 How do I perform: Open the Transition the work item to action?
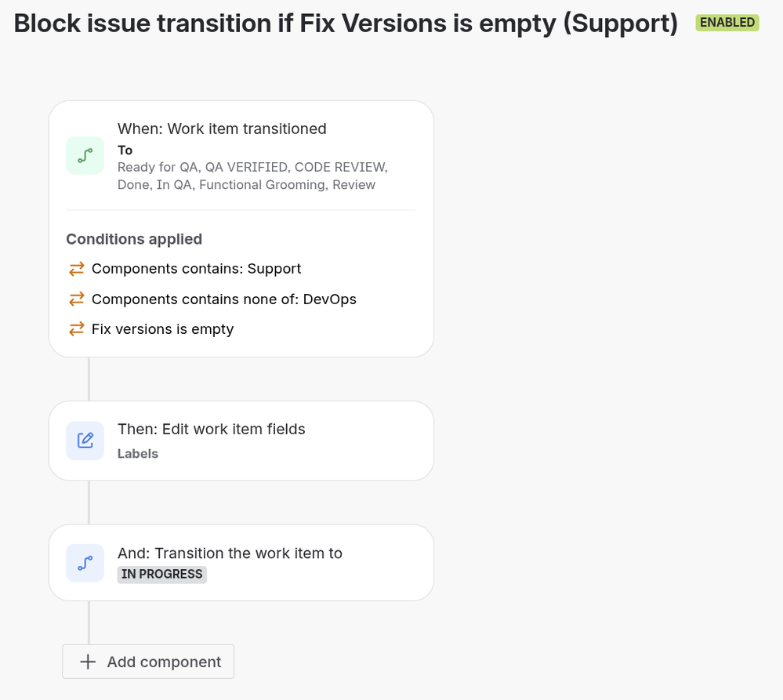click(241, 563)
